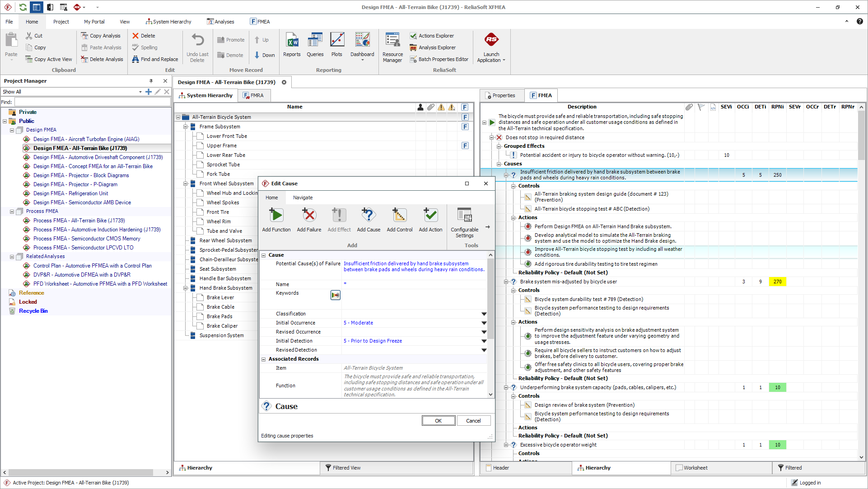This screenshot has height=489, width=868.
Task: Collapse the Frame Subsystem tree node
Action: [186, 127]
